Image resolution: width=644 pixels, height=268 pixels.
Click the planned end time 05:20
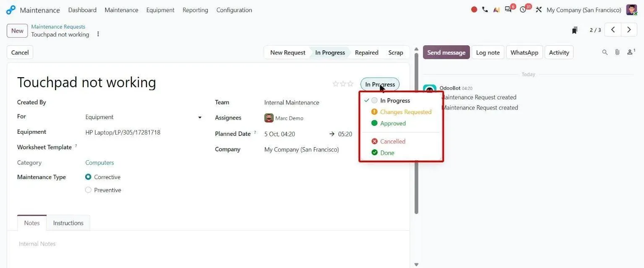(345, 134)
